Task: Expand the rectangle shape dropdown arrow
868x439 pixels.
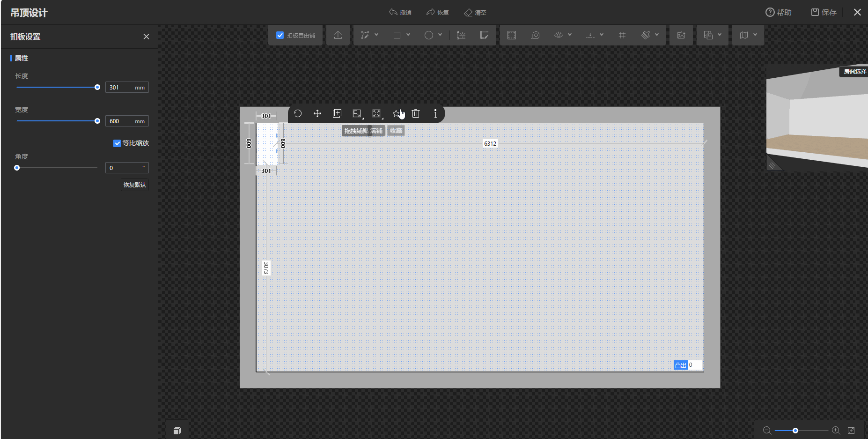Action: coord(408,35)
